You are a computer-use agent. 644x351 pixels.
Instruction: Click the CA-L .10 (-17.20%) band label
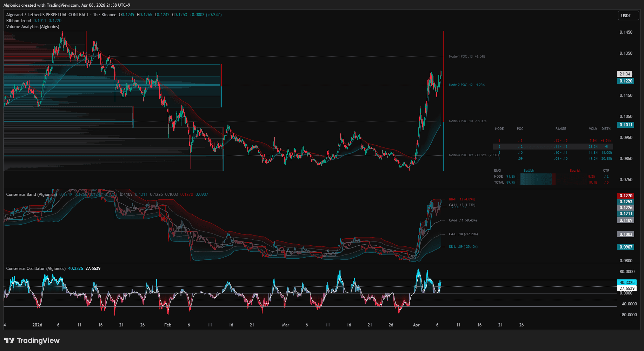tap(463, 234)
